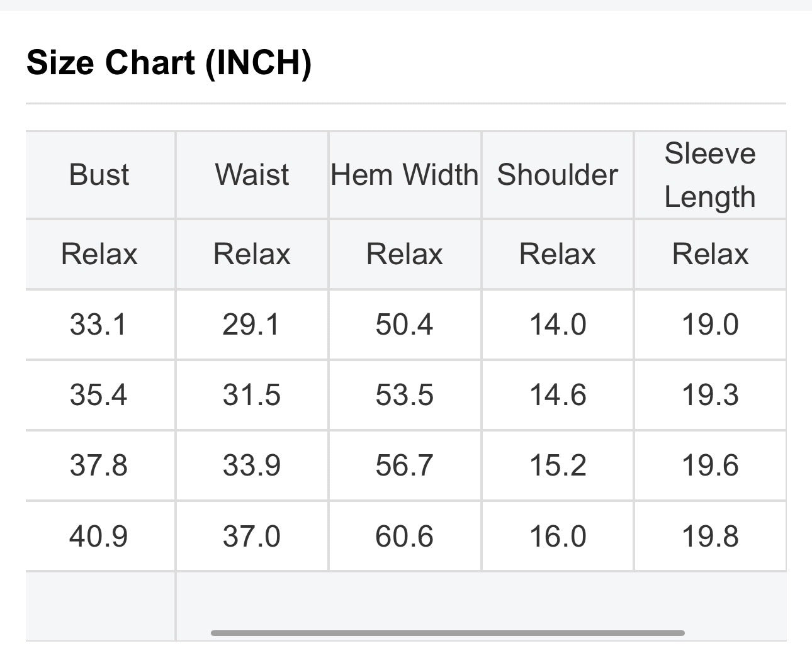The height and width of the screenshot is (646, 812).
Task: Click hem width value 56.7
Action: (x=404, y=465)
